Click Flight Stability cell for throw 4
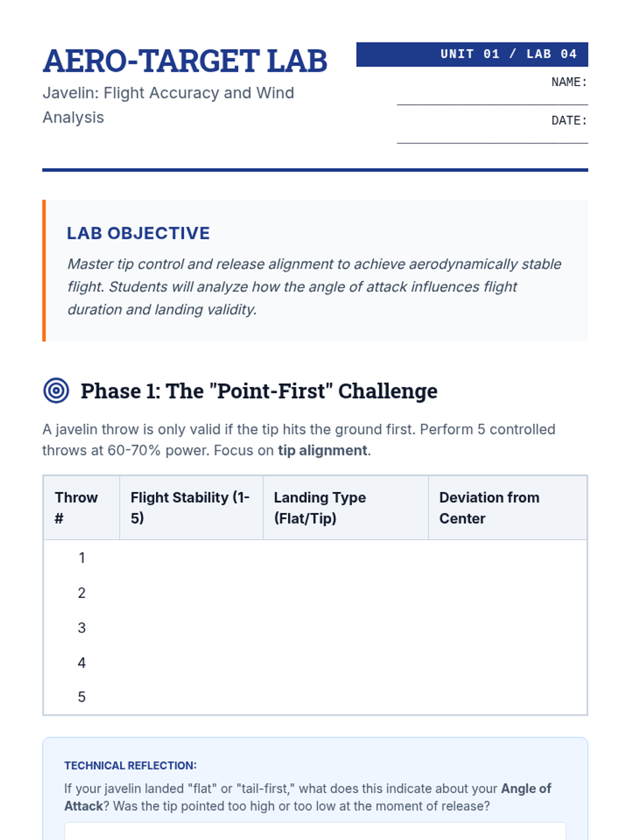Image resolution: width=630 pixels, height=840 pixels. [x=191, y=663]
